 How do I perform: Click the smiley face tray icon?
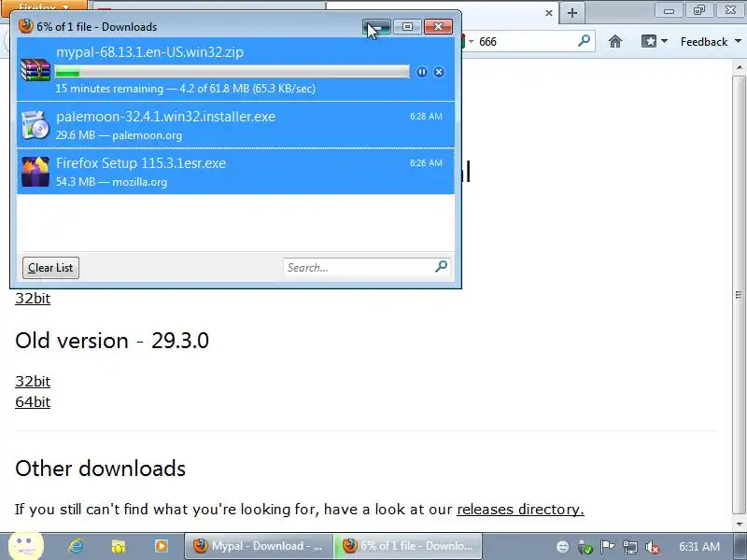[x=563, y=547]
